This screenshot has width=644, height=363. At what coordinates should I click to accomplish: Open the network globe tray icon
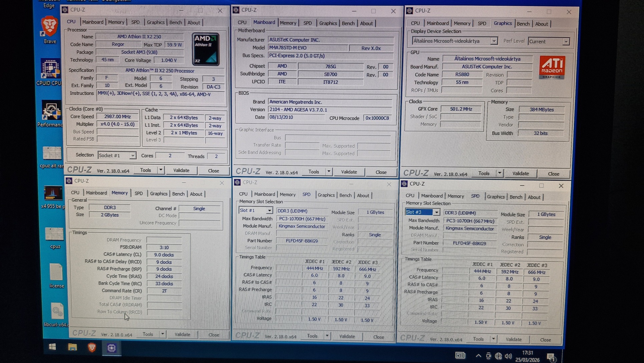[x=498, y=356]
